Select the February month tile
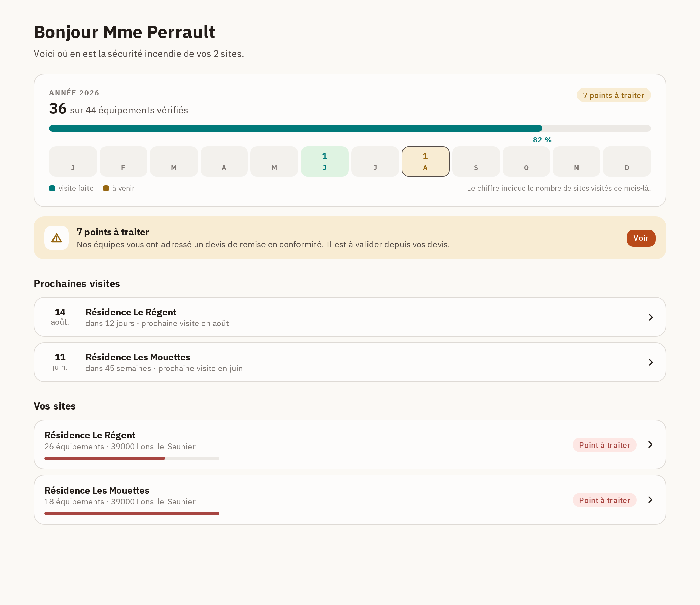The height and width of the screenshot is (605, 700). coord(123,162)
